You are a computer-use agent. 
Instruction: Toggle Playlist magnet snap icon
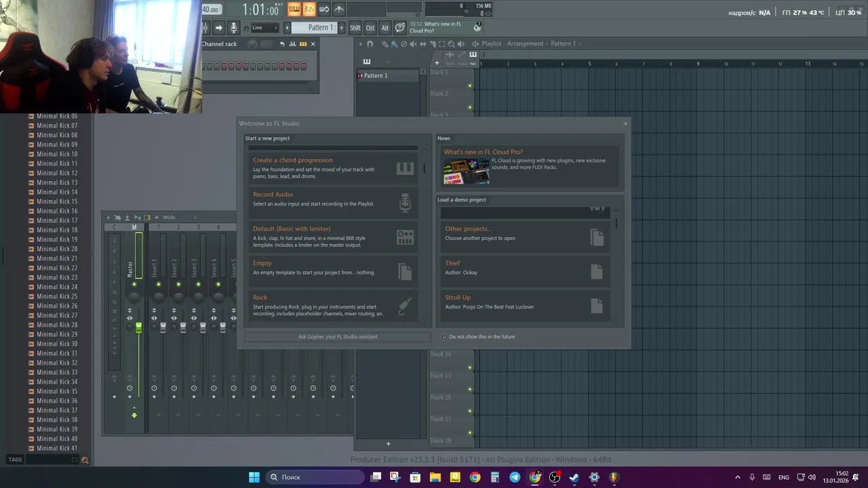point(370,44)
